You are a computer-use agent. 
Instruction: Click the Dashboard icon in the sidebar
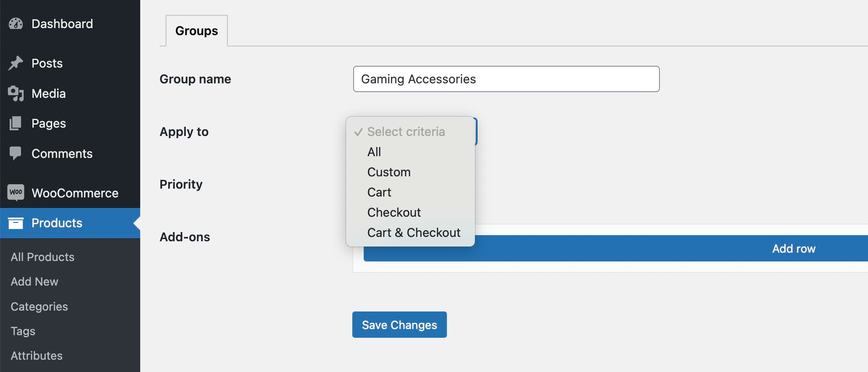[15, 24]
